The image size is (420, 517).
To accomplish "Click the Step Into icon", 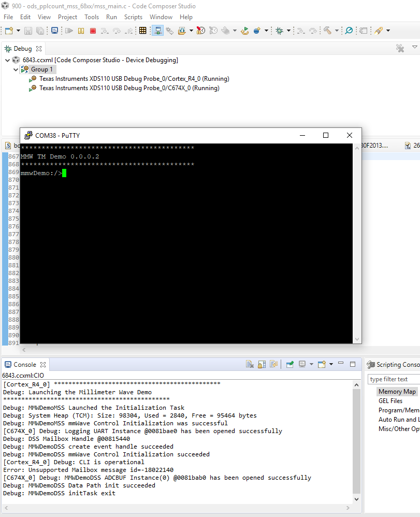I will point(105,31).
